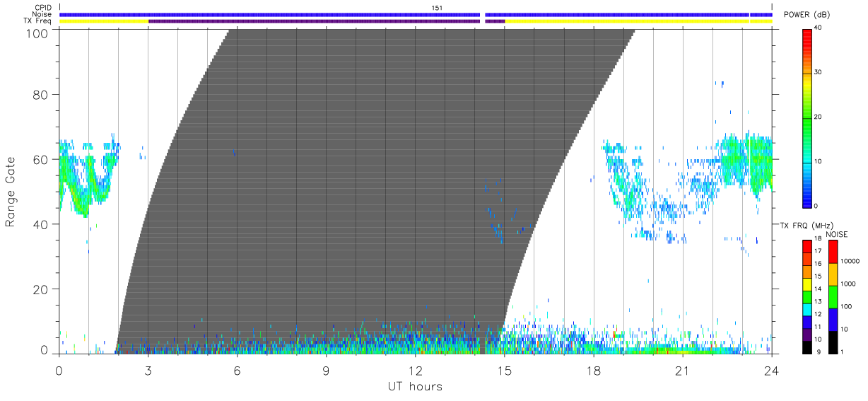Click the power scale label 20
Viewport: 868px width, 401px height.
tap(818, 117)
